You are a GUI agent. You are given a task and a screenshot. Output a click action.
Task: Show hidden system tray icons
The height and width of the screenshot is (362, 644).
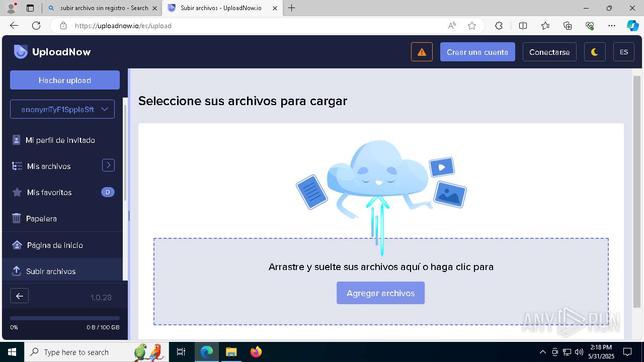point(542,352)
